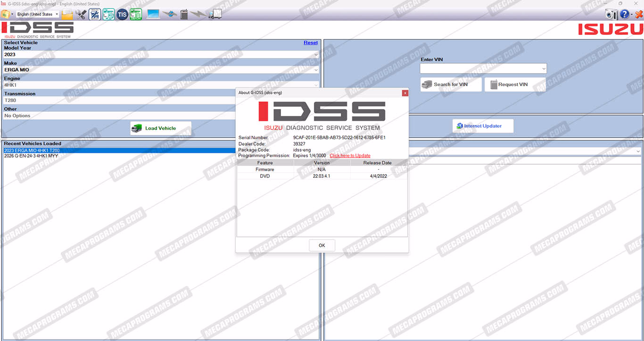644x341 pixels.
Task: Click the 'Click here to Update' link
Action: pos(350,156)
